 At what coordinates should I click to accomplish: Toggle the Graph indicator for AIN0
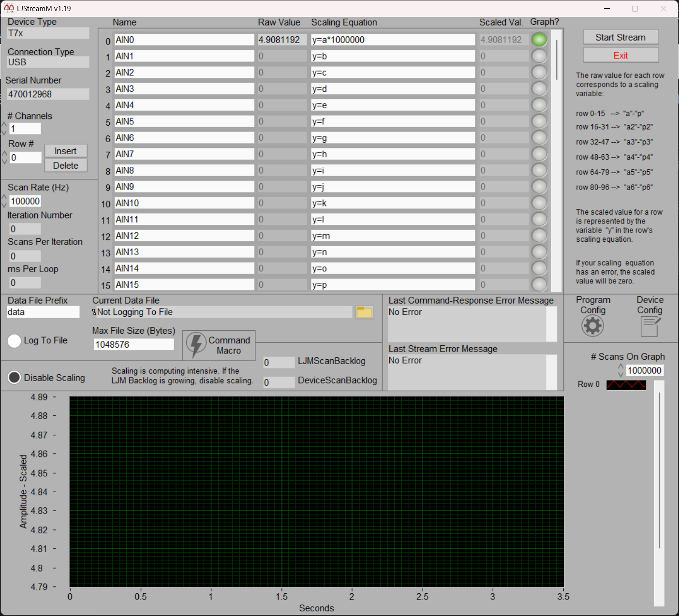[x=539, y=40]
